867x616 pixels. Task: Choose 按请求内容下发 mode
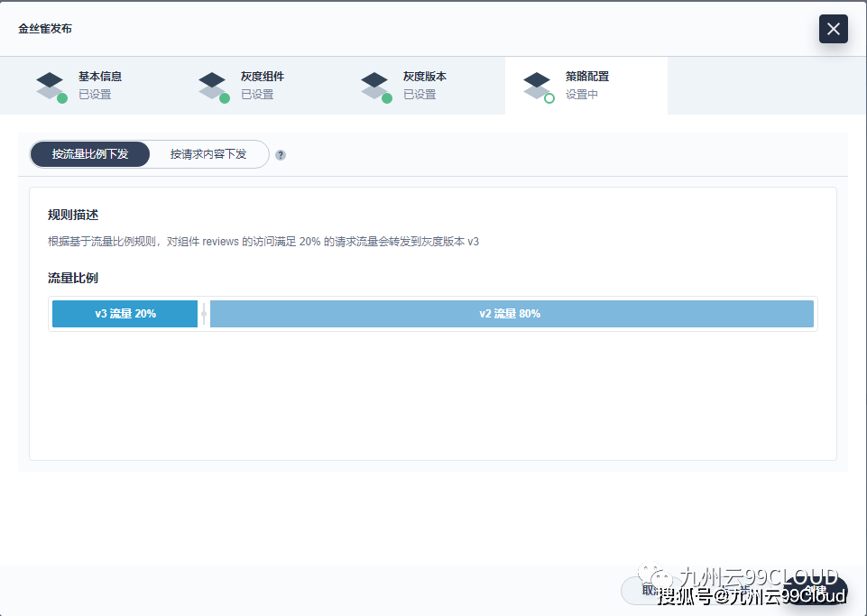point(208,154)
